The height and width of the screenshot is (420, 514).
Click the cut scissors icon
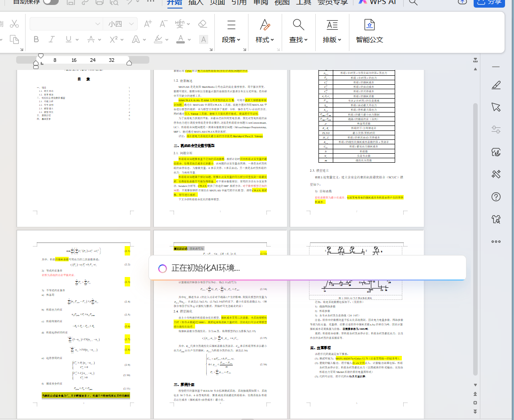(x=14, y=24)
